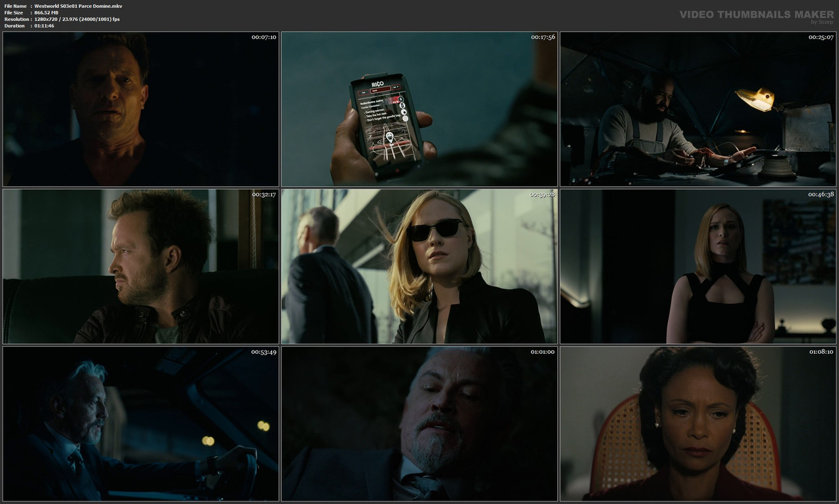Click the file size value '866.52 MB'
Viewport: 839px width, 504px height.
pyautogui.click(x=47, y=12)
